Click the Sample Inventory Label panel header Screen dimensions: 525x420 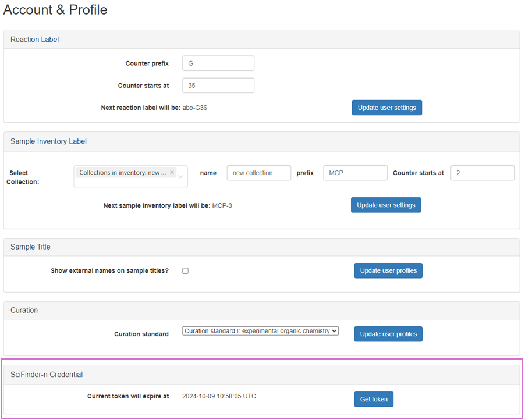(261, 141)
